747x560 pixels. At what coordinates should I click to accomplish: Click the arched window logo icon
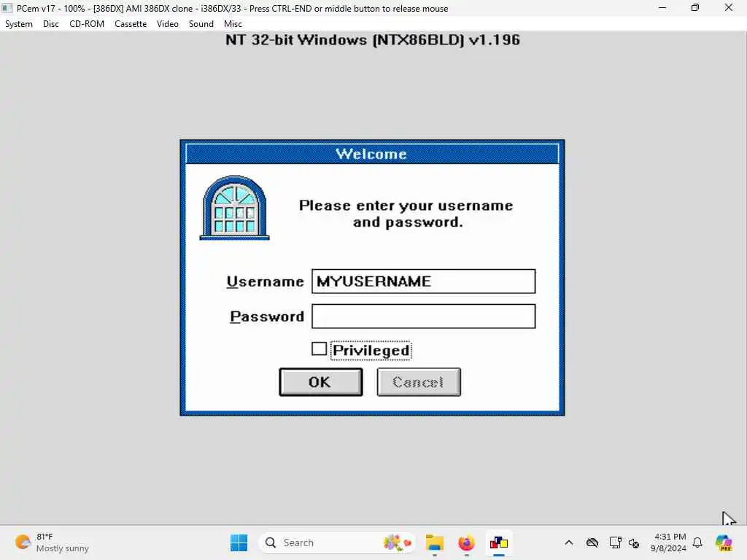click(x=234, y=208)
